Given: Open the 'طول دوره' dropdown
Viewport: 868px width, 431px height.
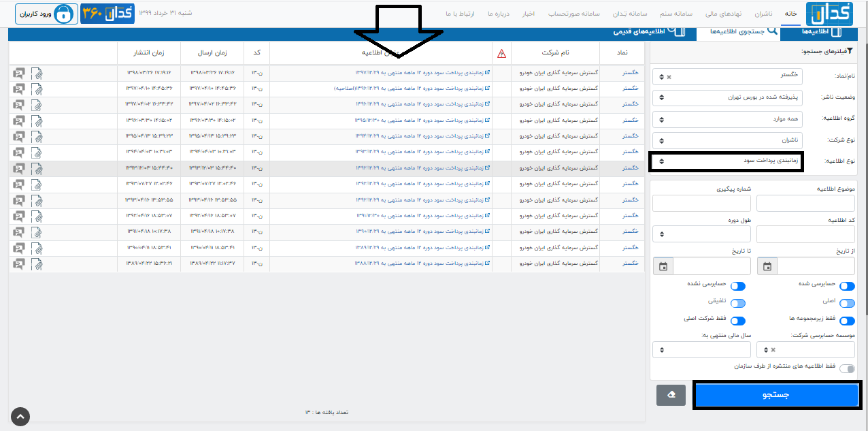Looking at the screenshot, I should click(701, 234).
